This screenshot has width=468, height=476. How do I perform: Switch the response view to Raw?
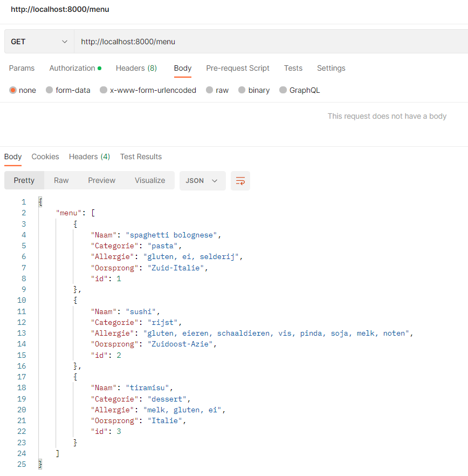pyautogui.click(x=61, y=180)
